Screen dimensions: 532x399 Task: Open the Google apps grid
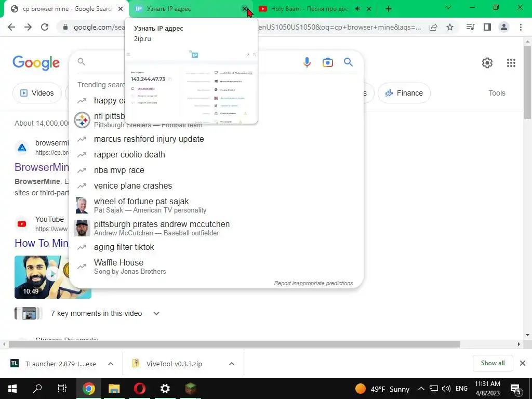tap(511, 63)
